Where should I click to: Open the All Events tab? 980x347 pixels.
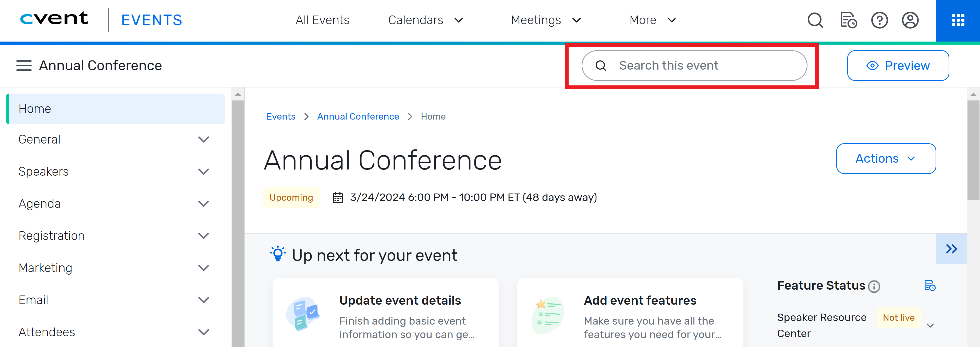pos(322,20)
